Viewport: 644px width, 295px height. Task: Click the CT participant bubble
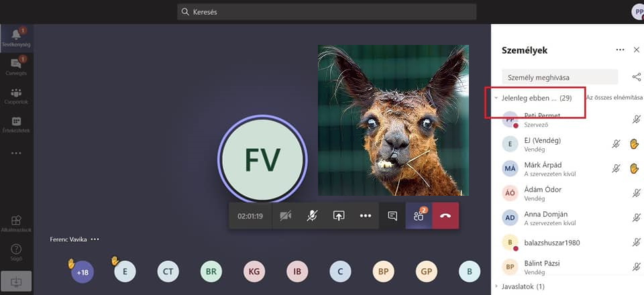point(168,272)
